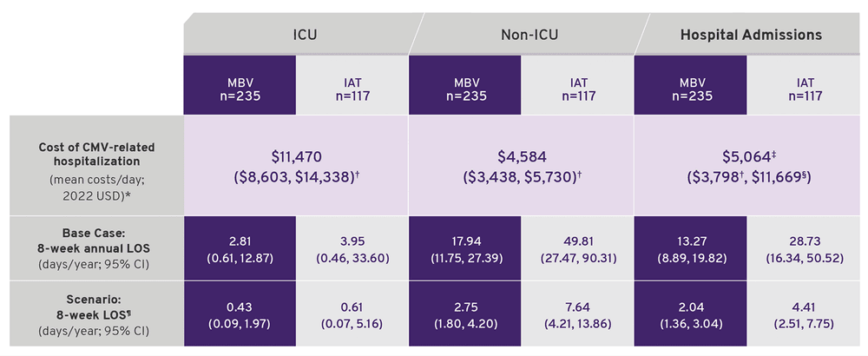Select the 2.81 ICU MBV base case cell

pyautogui.click(x=240, y=246)
